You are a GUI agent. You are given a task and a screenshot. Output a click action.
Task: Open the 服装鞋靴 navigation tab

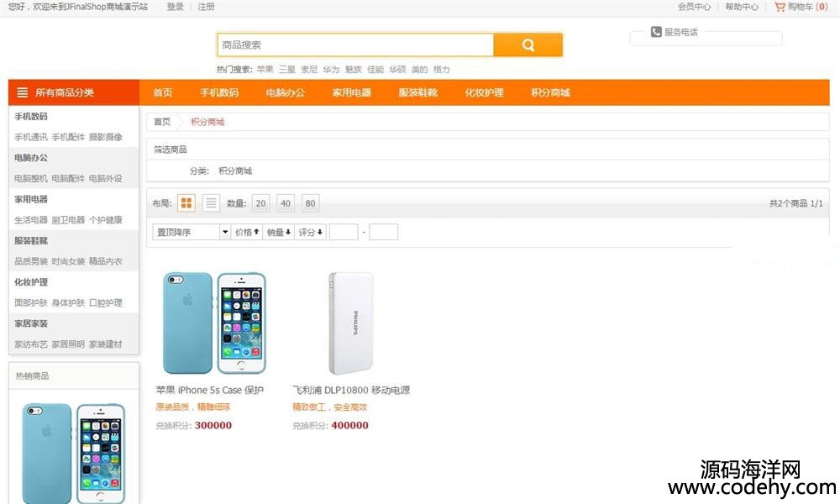click(x=418, y=92)
